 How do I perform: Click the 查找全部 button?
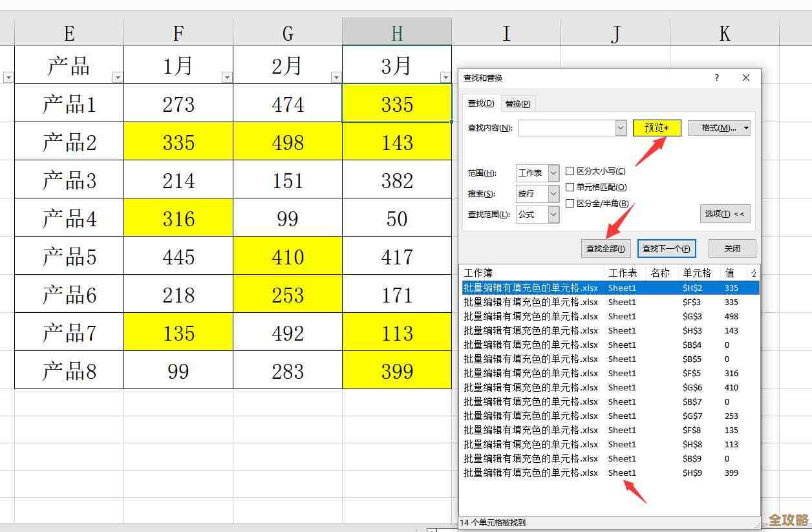click(605, 248)
